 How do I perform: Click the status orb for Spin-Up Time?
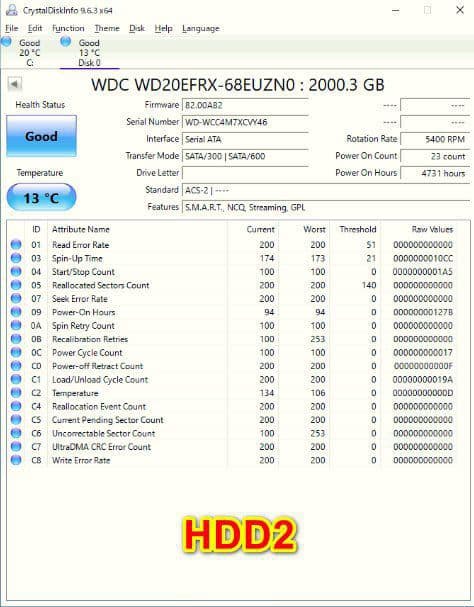tap(16, 258)
